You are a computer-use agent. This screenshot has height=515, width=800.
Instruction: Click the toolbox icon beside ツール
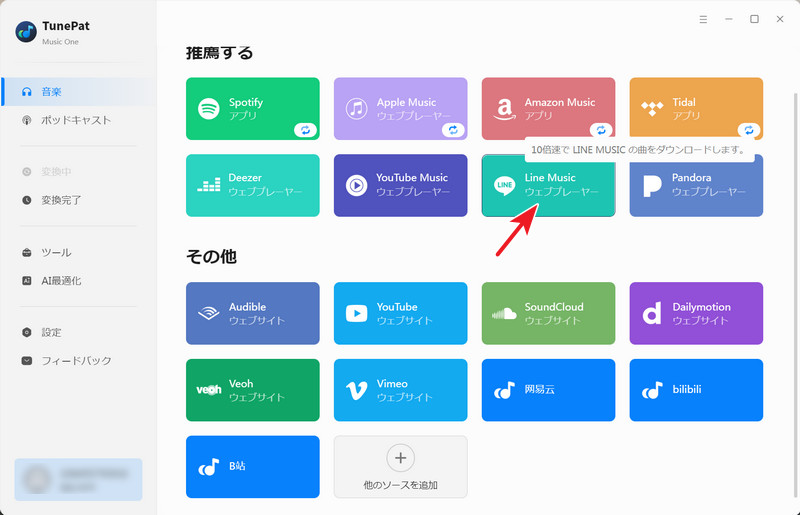click(27, 253)
